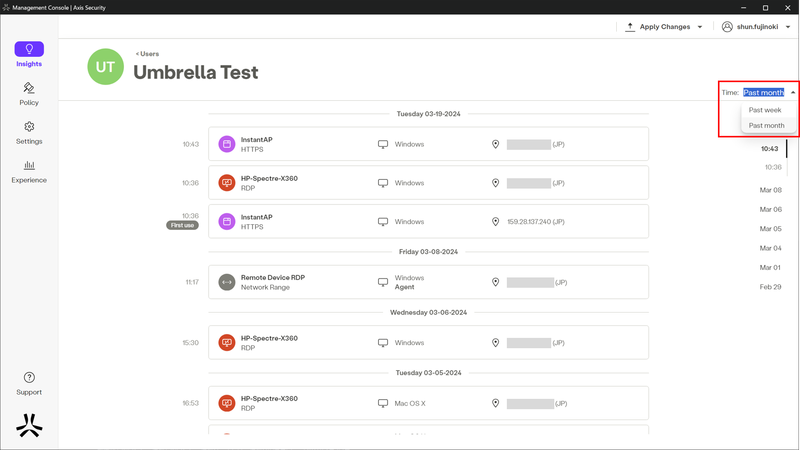Click the Network Range label

[x=265, y=287]
